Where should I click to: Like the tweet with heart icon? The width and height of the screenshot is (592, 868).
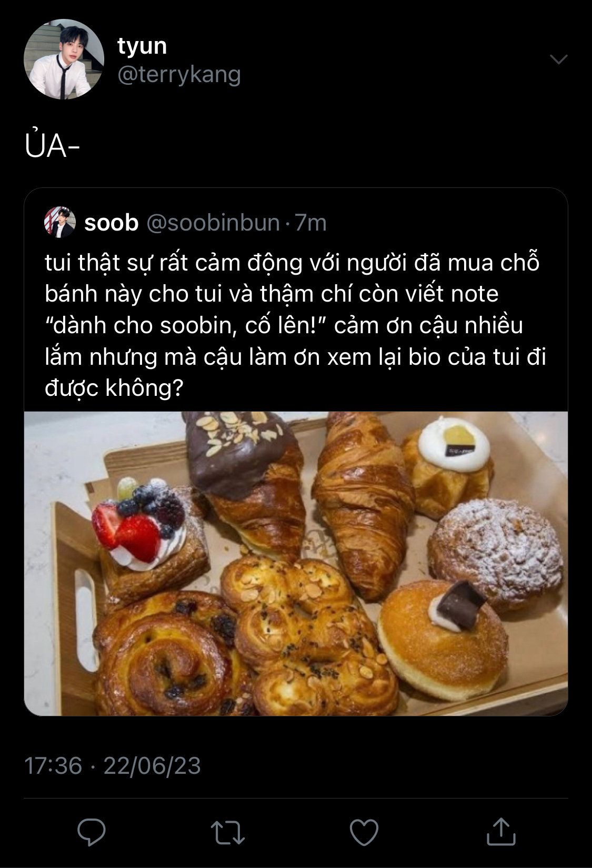coord(364,833)
